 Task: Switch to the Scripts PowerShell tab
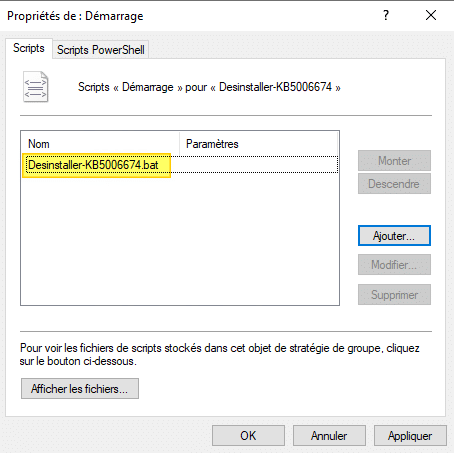click(x=101, y=50)
